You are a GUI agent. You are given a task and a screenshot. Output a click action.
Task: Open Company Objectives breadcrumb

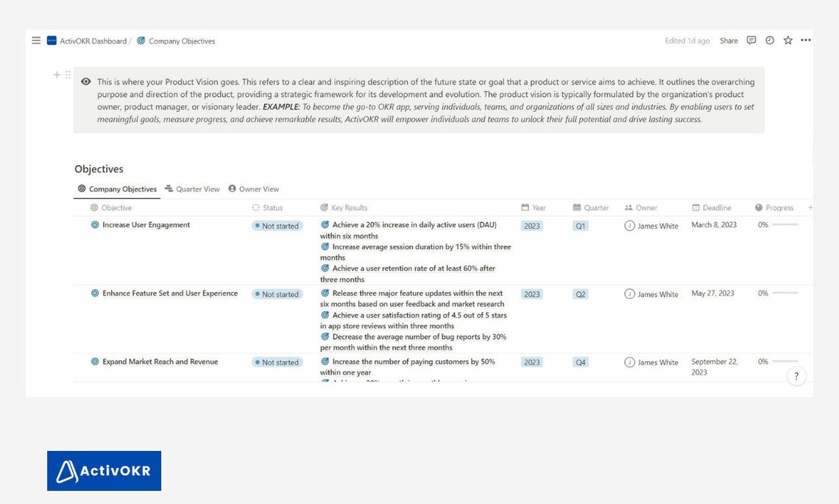tap(182, 41)
